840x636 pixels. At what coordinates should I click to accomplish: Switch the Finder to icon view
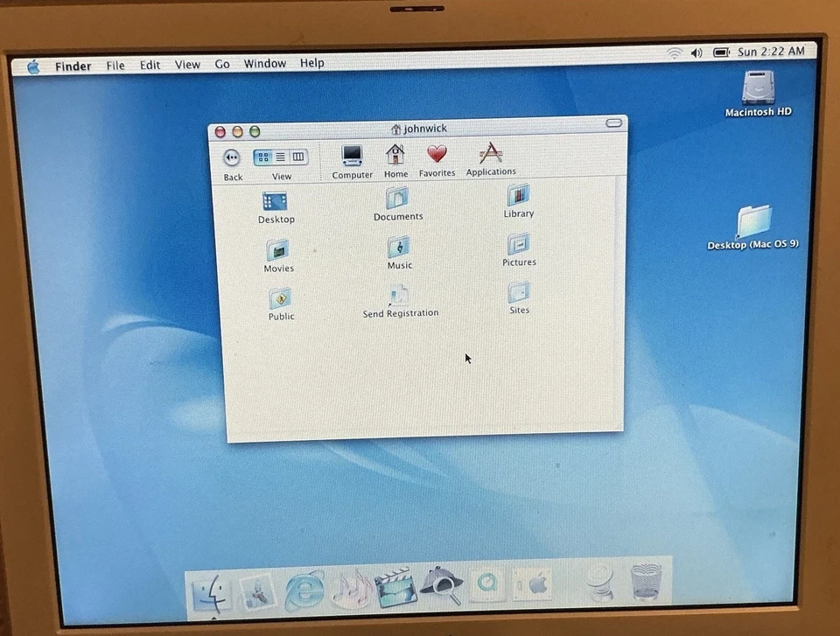click(x=265, y=157)
